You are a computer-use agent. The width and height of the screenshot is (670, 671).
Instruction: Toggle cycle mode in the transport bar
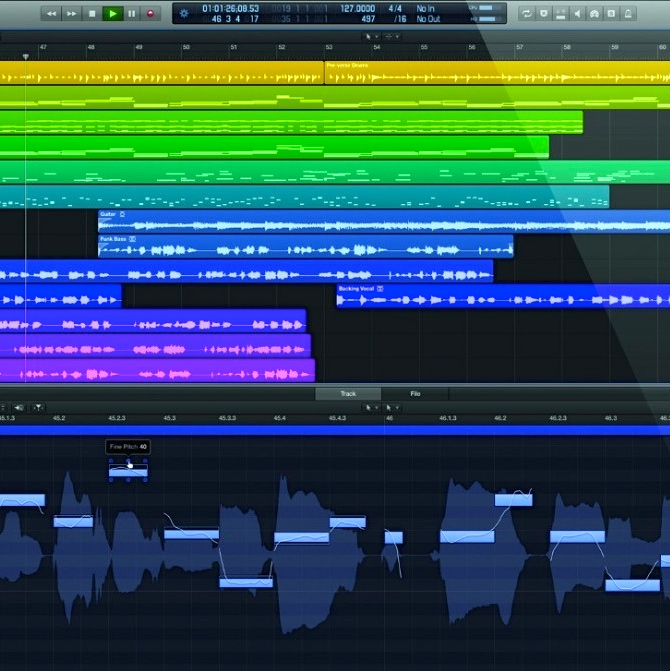point(527,14)
